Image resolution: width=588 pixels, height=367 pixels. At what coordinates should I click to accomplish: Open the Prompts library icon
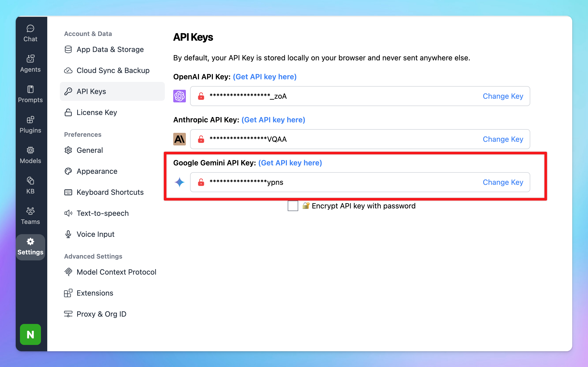[30, 94]
